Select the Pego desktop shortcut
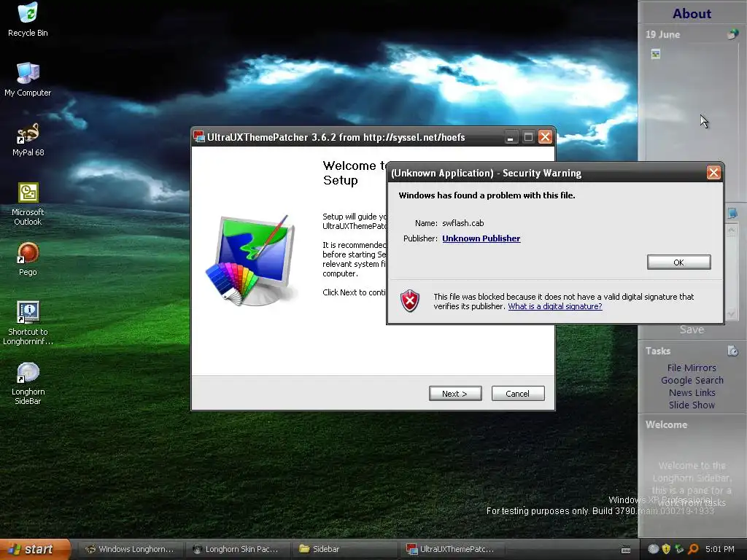The image size is (747, 560). pos(28,259)
